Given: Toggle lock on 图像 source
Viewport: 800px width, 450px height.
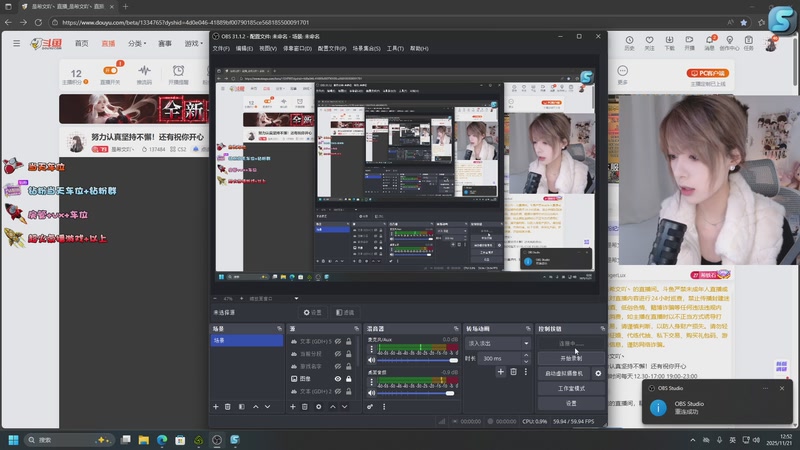Looking at the screenshot, I should pos(349,379).
